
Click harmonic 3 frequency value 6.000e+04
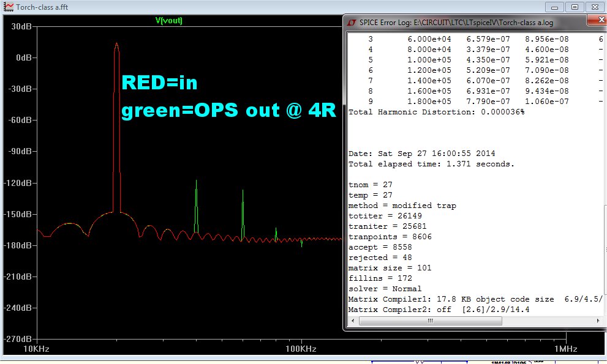(429, 39)
